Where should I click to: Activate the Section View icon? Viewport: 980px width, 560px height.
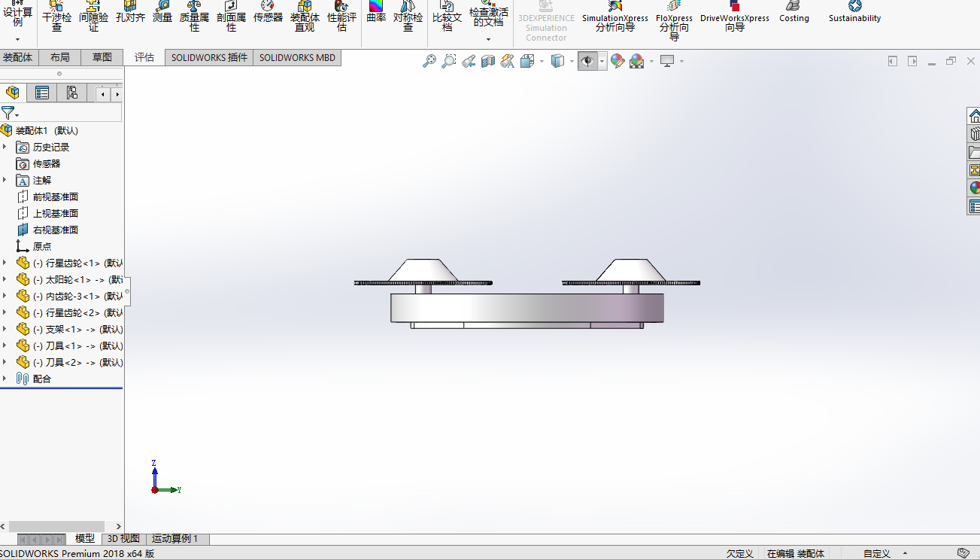point(488,61)
